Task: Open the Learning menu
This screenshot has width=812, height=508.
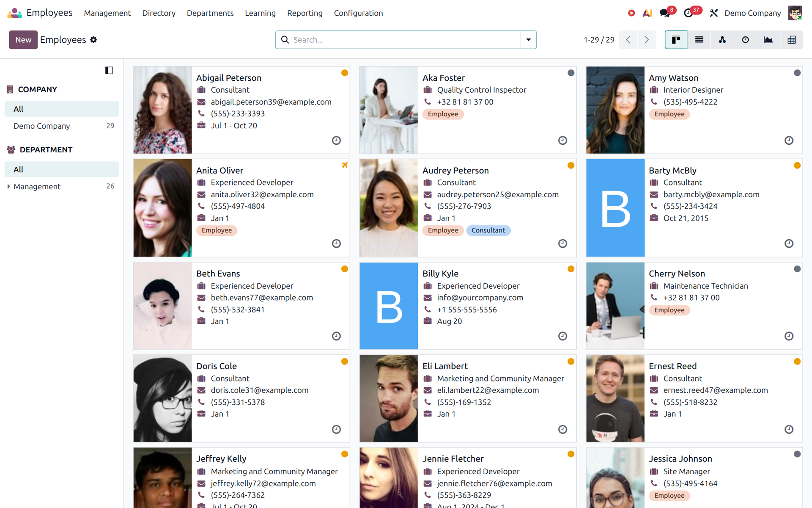Action: point(260,13)
